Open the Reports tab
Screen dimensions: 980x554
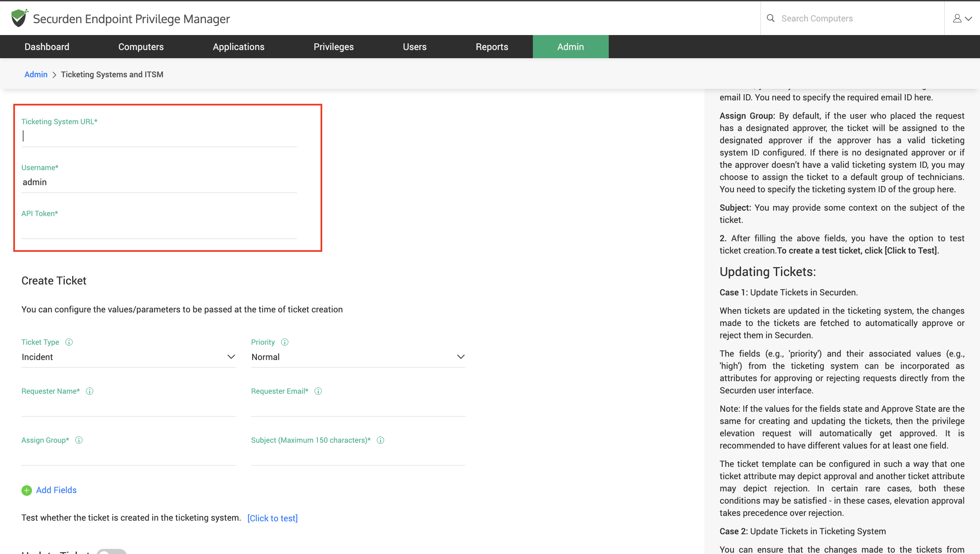coord(492,47)
